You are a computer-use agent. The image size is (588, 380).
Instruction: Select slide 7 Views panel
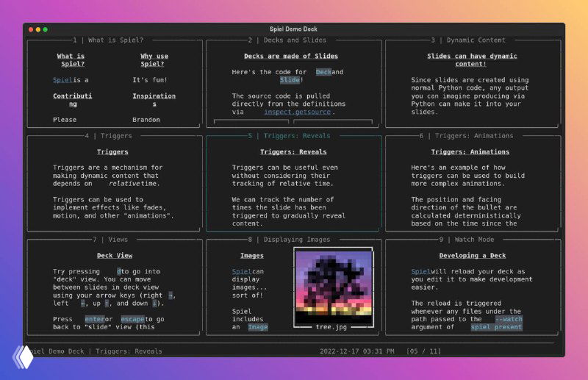point(115,286)
